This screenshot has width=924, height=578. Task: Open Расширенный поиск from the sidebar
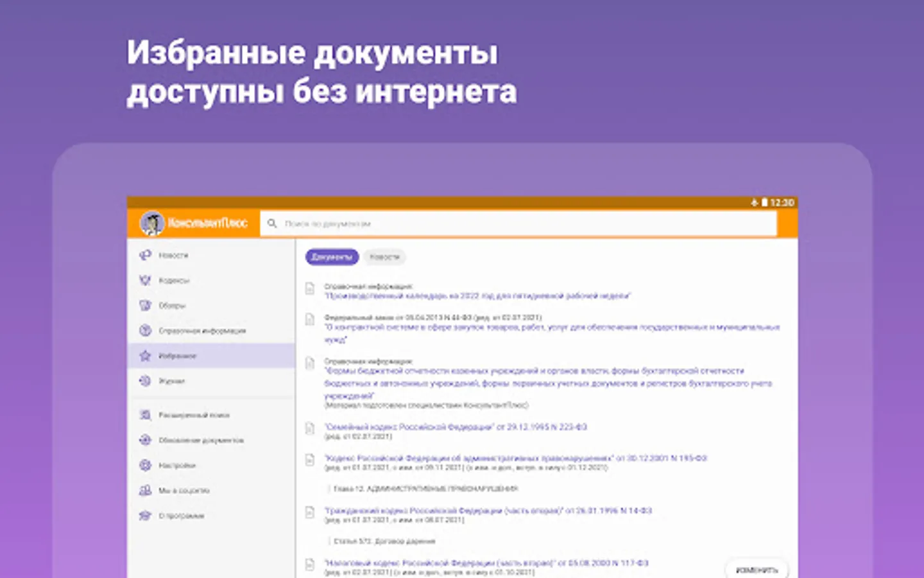[211, 415]
